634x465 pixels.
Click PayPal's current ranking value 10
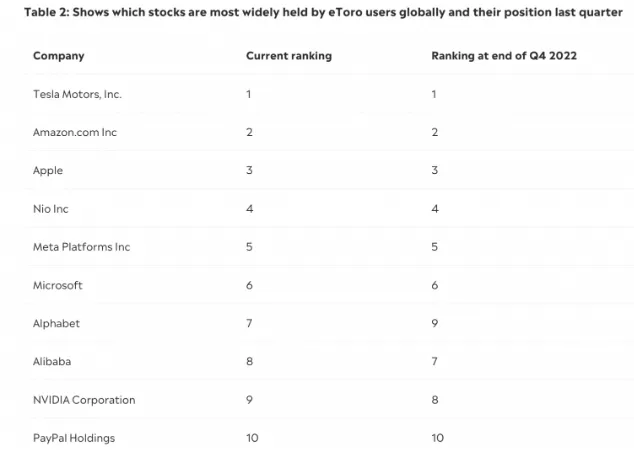(x=252, y=438)
